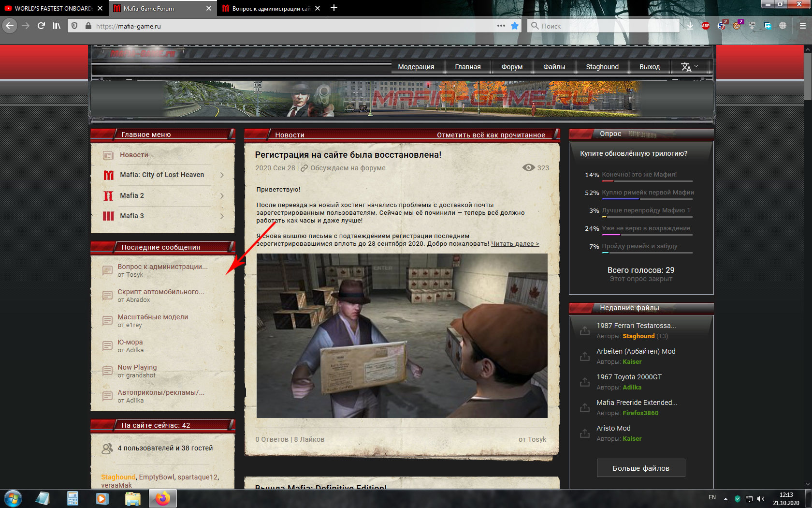
Task: Open Arbeiten (Арбайтен) Mod file
Action: [x=636, y=351]
